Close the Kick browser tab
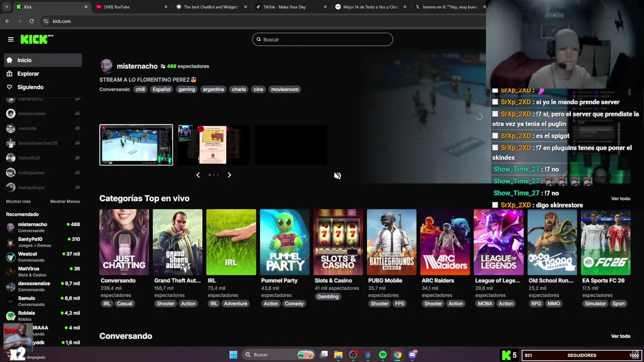The width and height of the screenshot is (644, 362). pos(86,7)
